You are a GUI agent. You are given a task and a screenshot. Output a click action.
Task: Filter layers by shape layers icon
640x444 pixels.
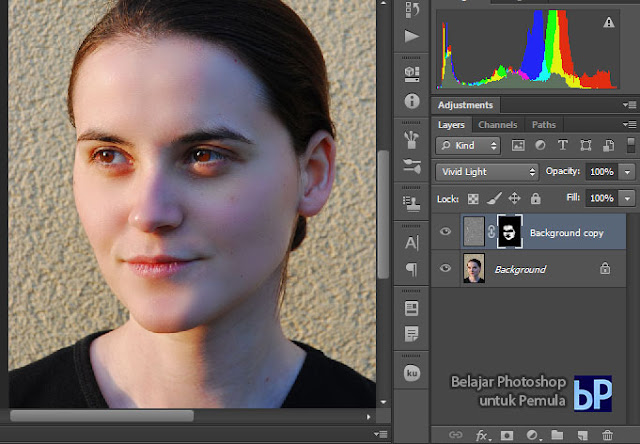tap(586, 145)
